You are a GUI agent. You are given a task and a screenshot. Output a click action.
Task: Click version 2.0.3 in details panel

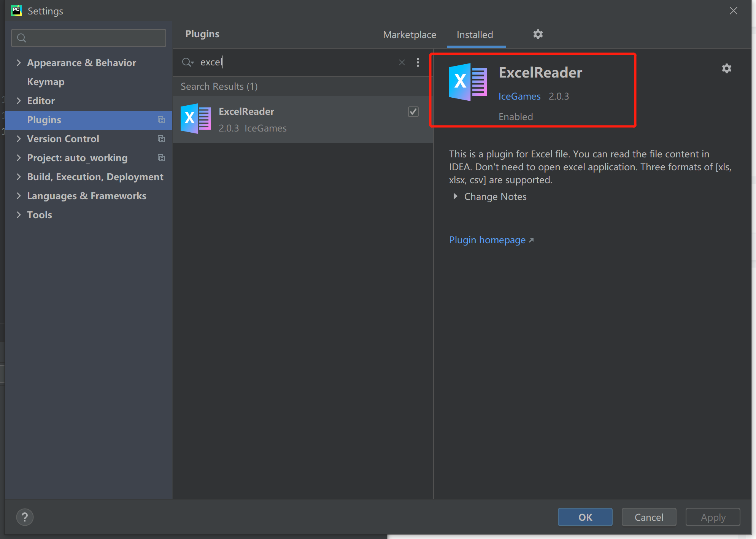click(559, 96)
